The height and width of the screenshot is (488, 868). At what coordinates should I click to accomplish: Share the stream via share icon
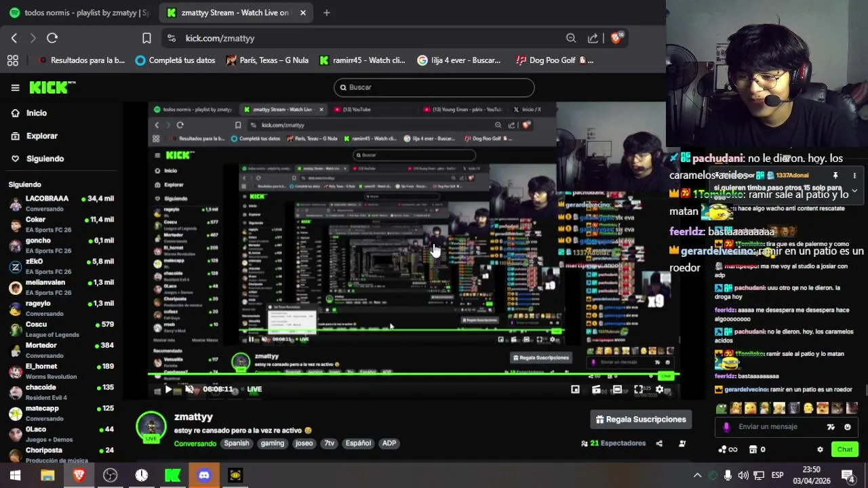click(x=659, y=444)
